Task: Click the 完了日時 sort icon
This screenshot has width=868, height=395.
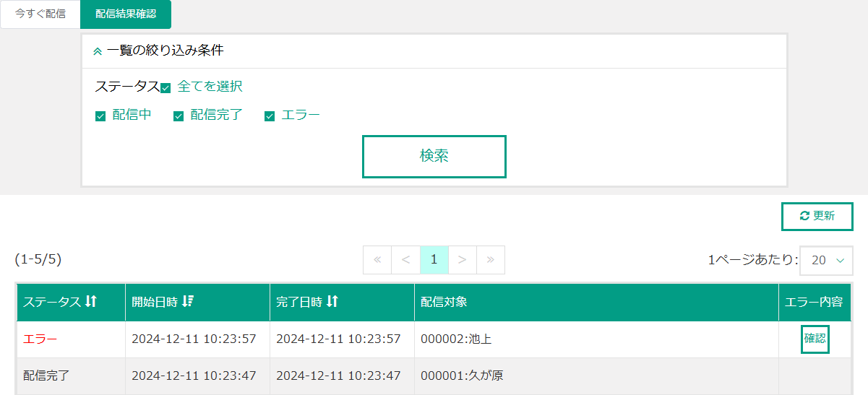Action: (x=332, y=302)
